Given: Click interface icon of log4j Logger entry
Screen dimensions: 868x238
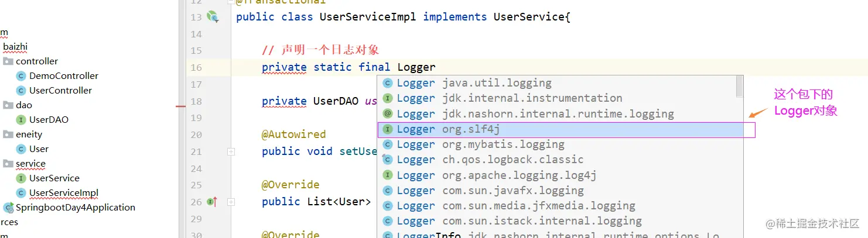Looking at the screenshot, I should [x=387, y=175].
